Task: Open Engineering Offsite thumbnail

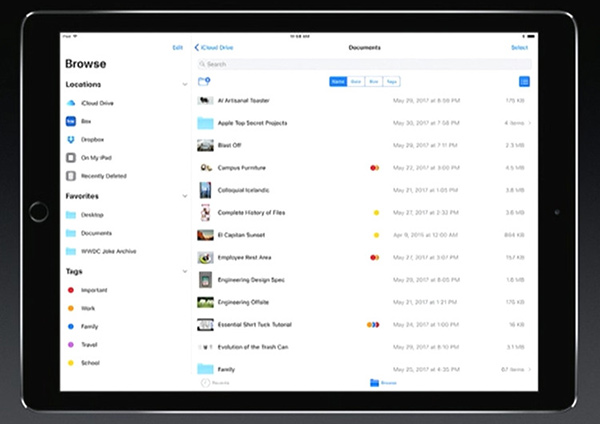Action: click(205, 302)
